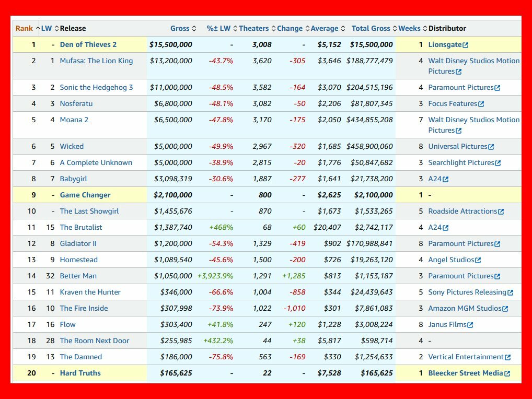Open Kraven the Hunter release link

point(90,292)
